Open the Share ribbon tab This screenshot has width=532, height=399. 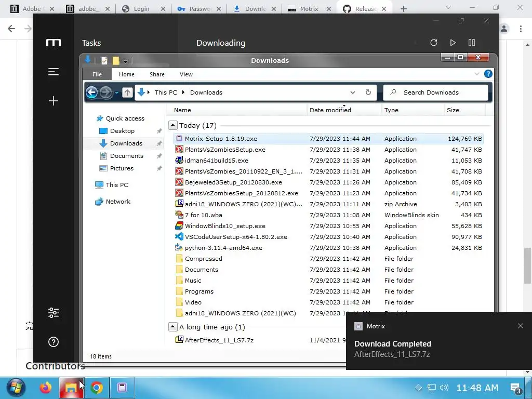coord(157,74)
